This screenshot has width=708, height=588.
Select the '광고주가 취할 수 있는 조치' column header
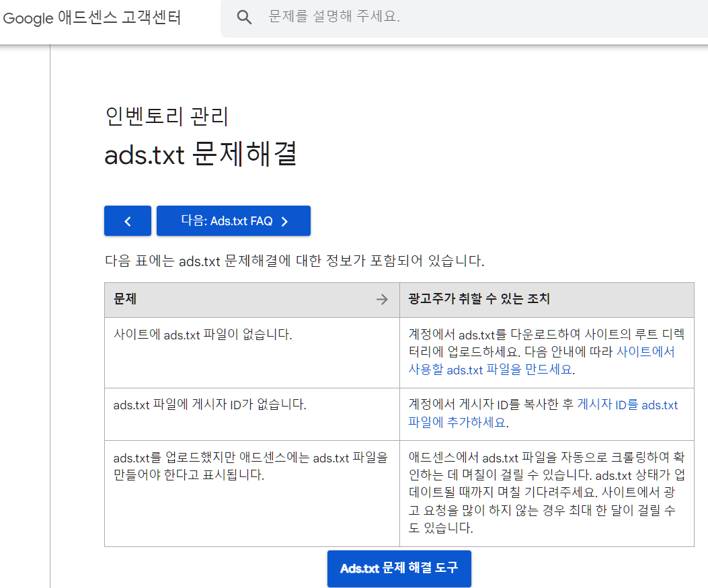[547, 300]
